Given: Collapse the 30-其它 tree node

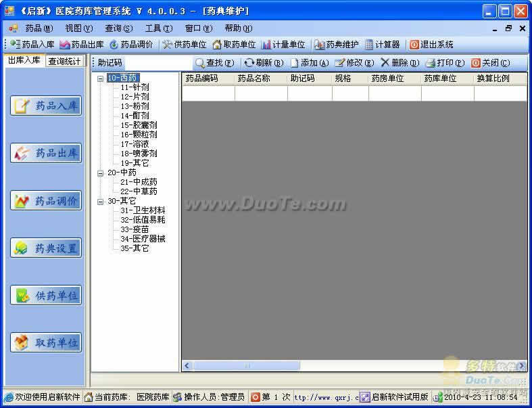Looking at the screenshot, I should [101, 202].
